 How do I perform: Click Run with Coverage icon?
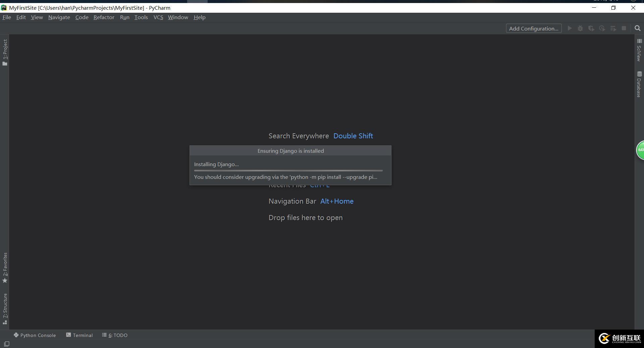click(591, 28)
